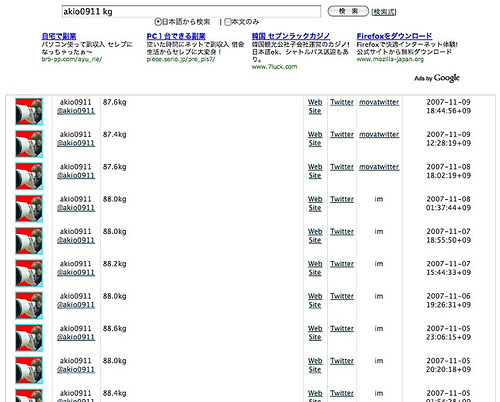Screen dimensions: 500x402
Task: Open @akio0911 link in 12:28:19 row
Action: (x=76, y=143)
